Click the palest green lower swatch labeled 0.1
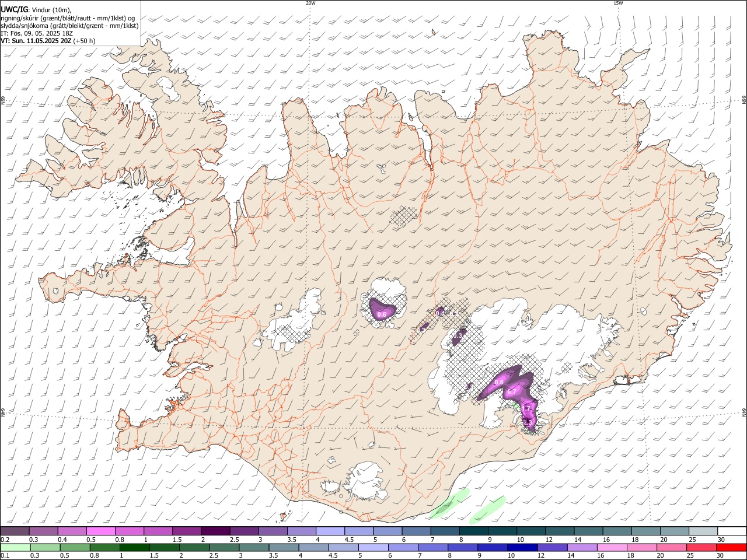Image resolution: width=747 pixels, height=560 pixels. pos(15,547)
